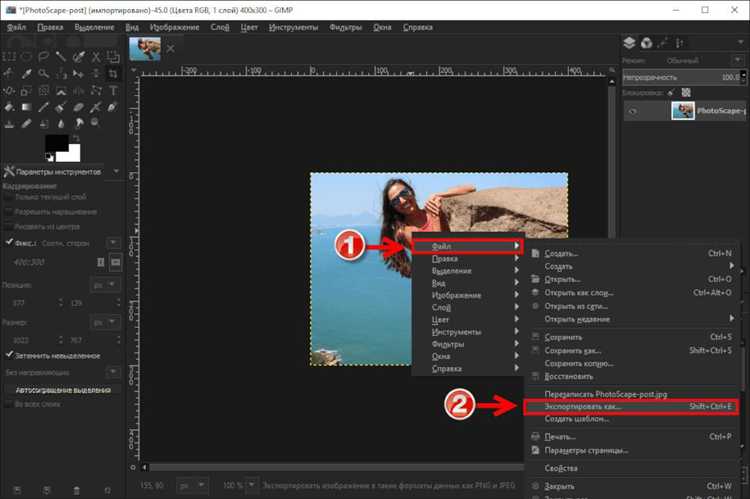This screenshot has height=499, width=750.
Task: Open the Layers dock tab icon
Action: coord(629,43)
